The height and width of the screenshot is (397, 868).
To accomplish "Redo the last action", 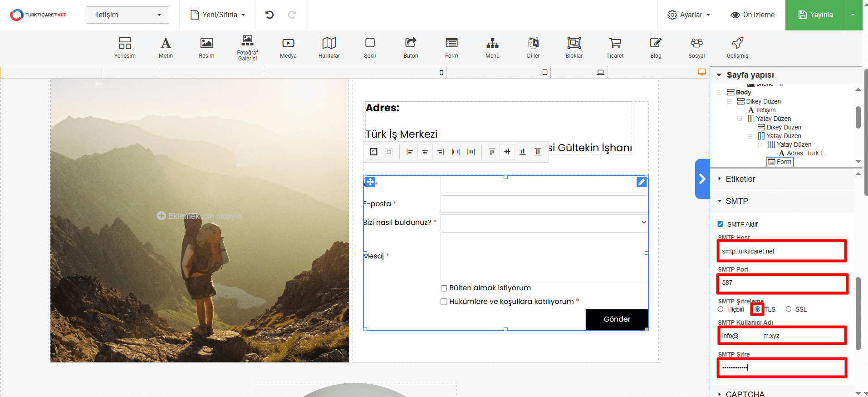I will [292, 15].
